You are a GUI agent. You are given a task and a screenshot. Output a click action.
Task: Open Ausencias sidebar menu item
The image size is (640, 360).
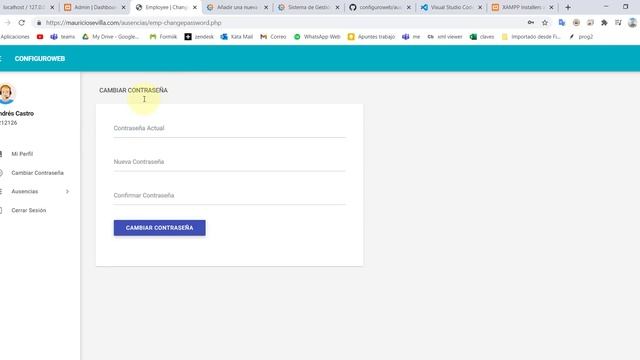click(x=25, y=191)
